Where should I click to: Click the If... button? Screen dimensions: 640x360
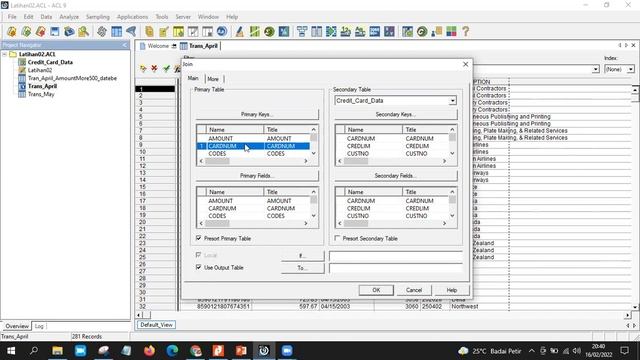point(302,256)
